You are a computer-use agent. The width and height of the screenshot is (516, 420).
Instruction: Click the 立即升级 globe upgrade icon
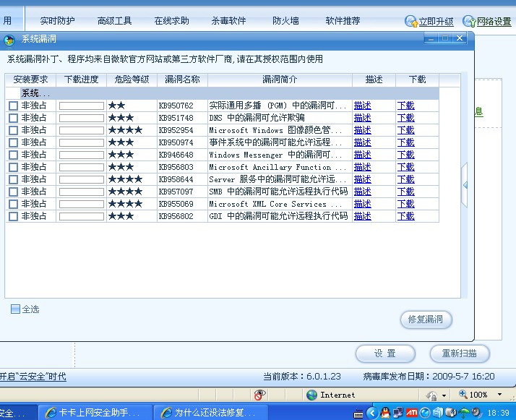[410, 22]
